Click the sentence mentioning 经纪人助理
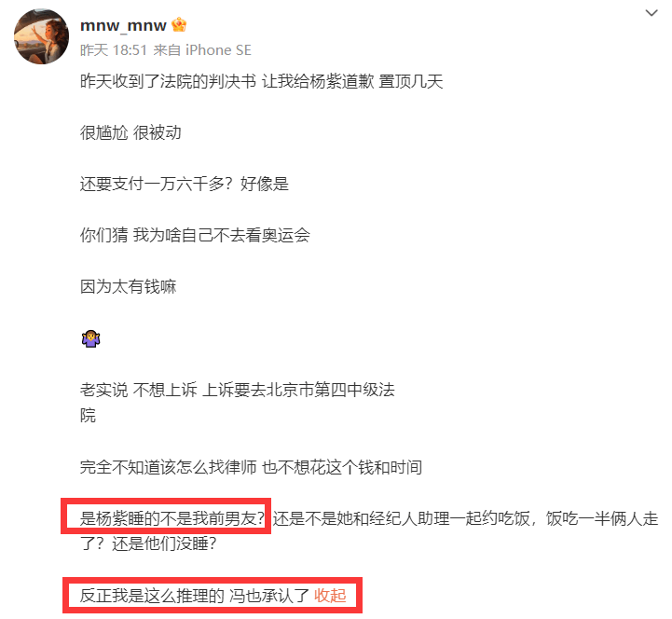 coord(465,518)
